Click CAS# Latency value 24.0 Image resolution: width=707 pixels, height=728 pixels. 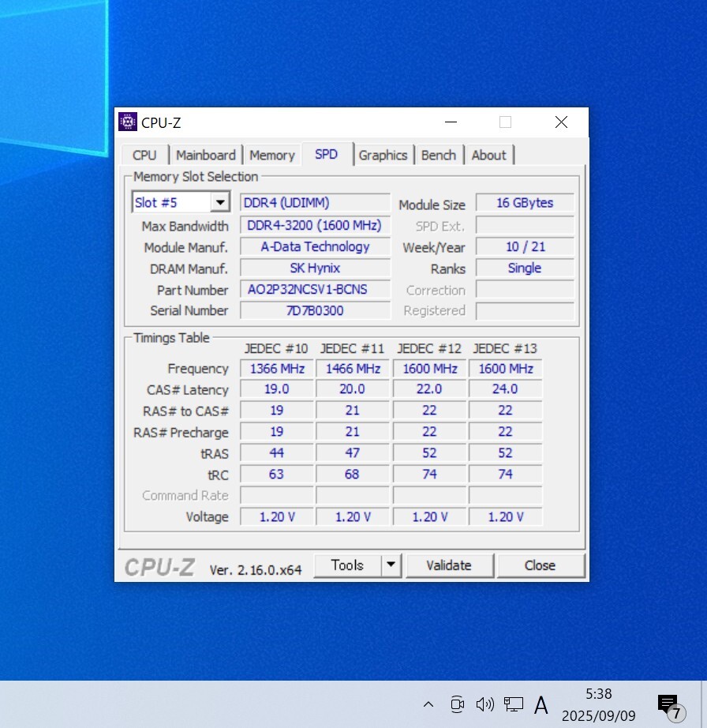coord(505,389)
